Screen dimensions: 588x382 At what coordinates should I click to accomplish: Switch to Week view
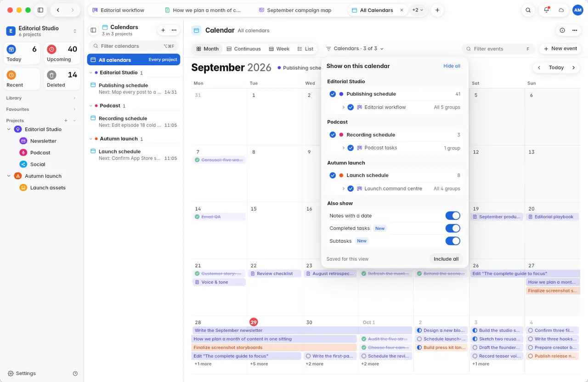(x=279, y=49)
